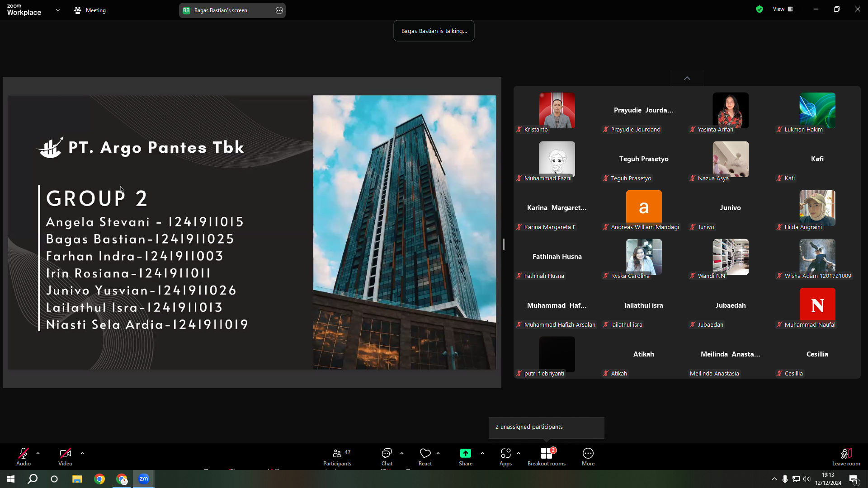Click Muhammad Naufal's red N avatar
Image resolution: width=868 pixels, height=488 pixels.
click(x=817, y=305)
